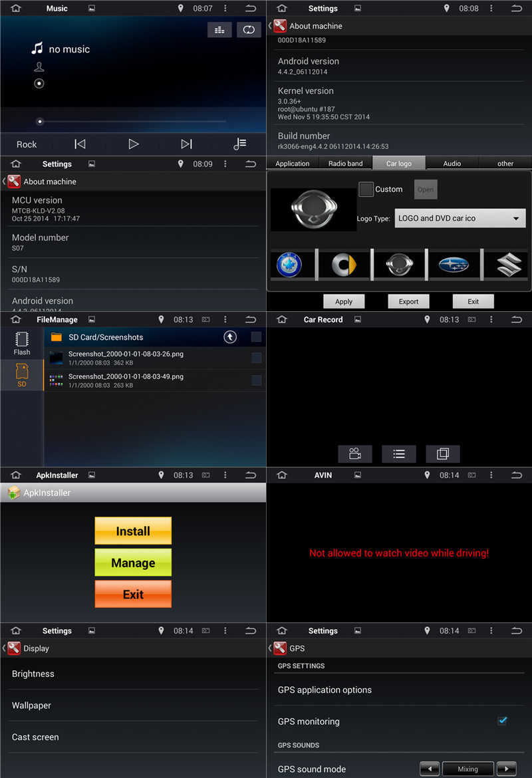This screenshot has width=532, height=778.
Task: Enable the Custom logo checkbox
Action: 366,190
